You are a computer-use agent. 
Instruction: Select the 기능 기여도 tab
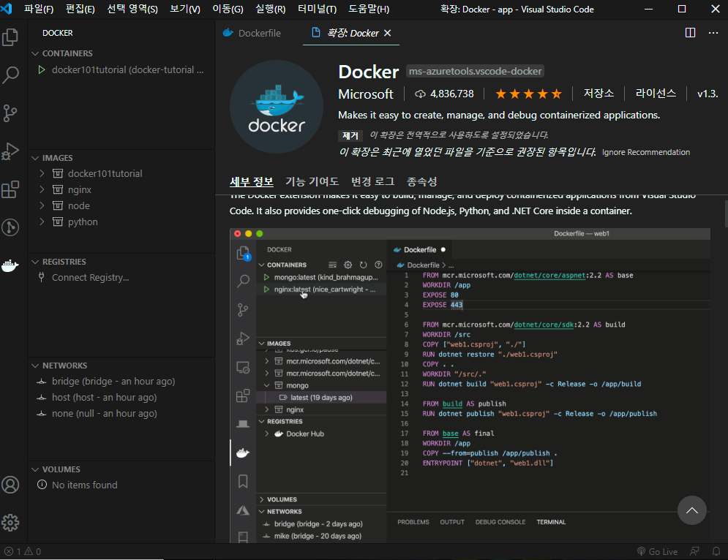pos(312,181)
